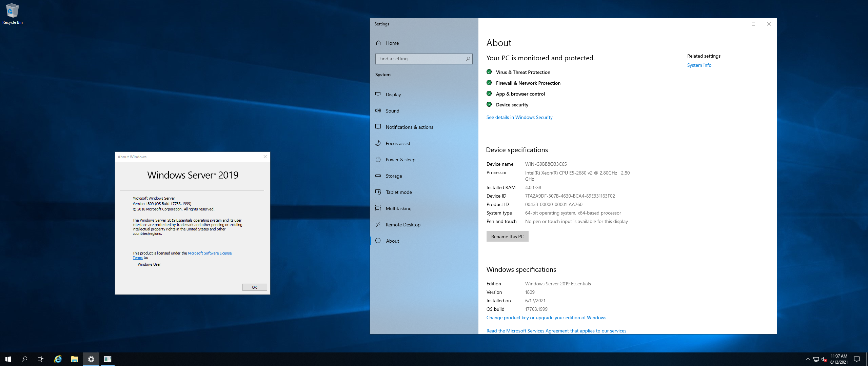Screen dimensions: 868x366
Task: Click Change product key or upgrade link
Action: click(x=546, y=318)
